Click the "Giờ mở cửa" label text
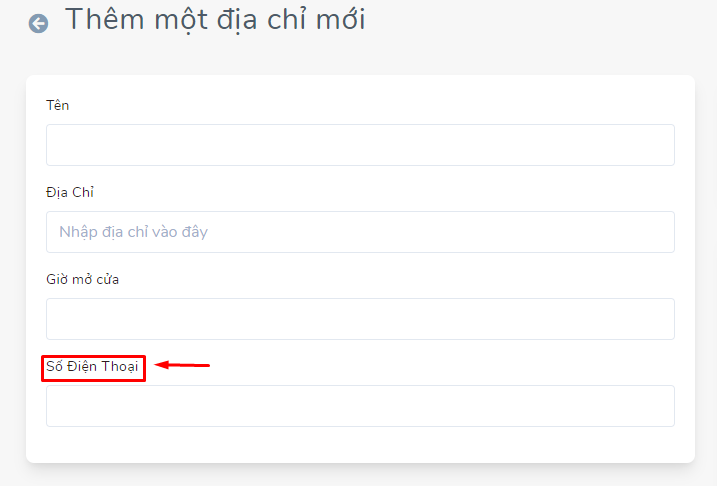 (x=82, y=279)
